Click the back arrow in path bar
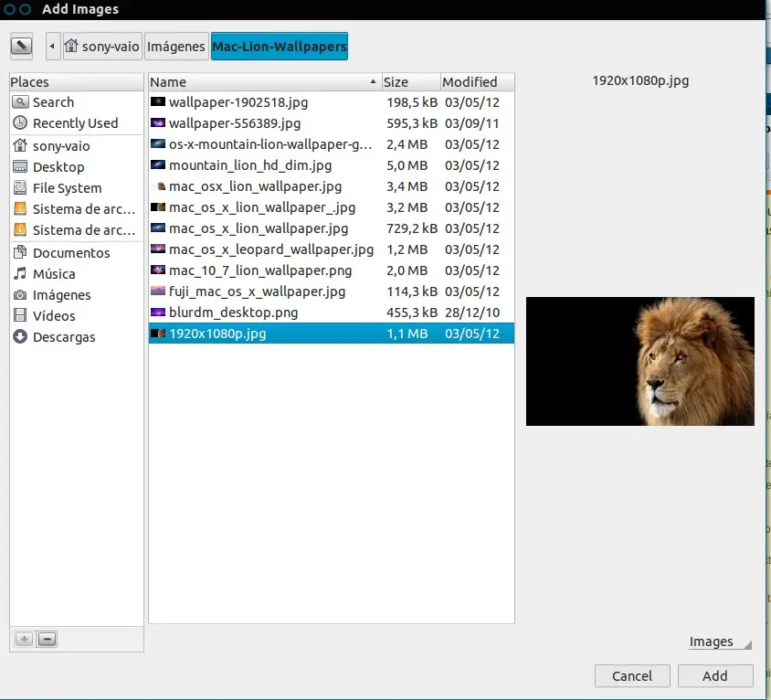Image resolution: width=771 pixels, height=700 pixels. pos(53,47)
